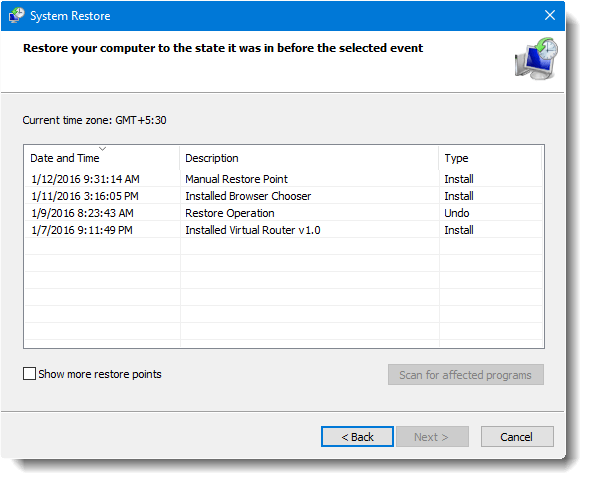Select the Manual Restore Point entry
This screenshot has height=484, width=591.
[283, 179]
